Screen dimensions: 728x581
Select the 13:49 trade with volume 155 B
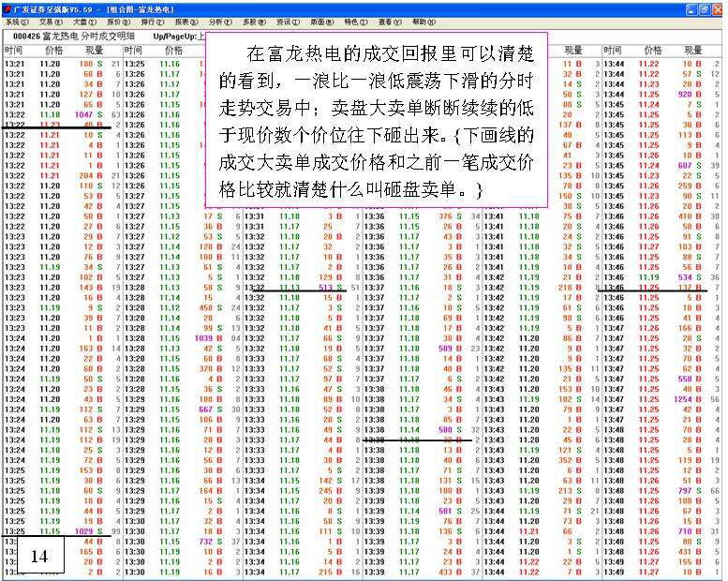[662, 561]
